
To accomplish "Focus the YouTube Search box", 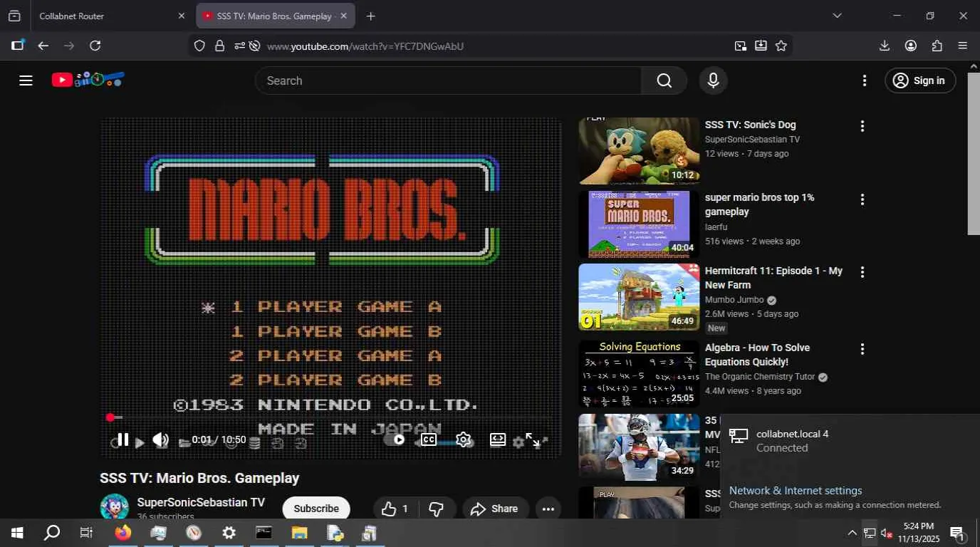I will tap(448, 80).
